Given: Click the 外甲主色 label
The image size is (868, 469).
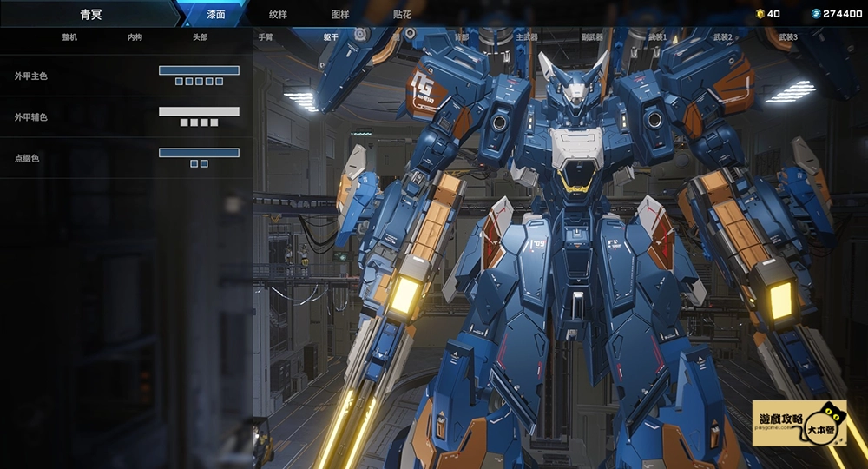Looking at the screenshot, I should pyautogui.click(x=31, y=76).
